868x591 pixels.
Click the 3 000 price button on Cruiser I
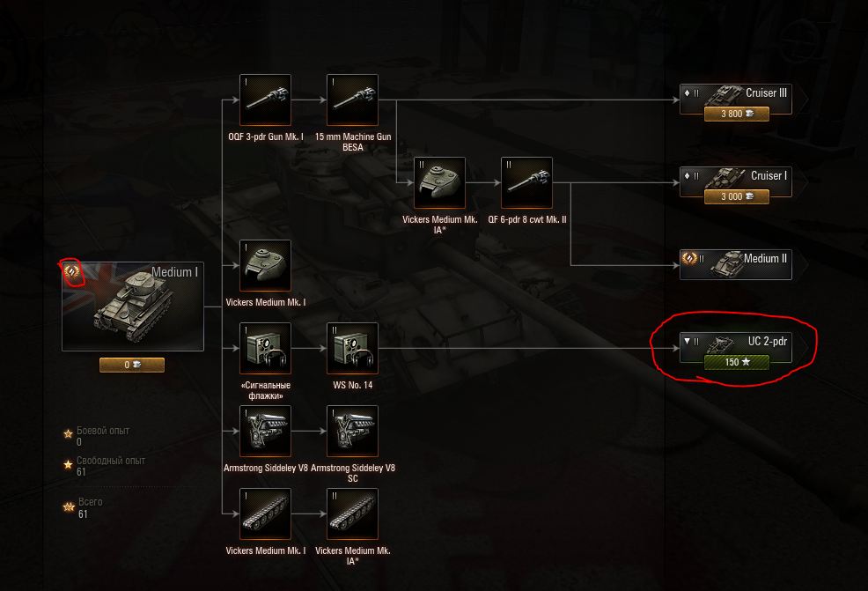(737, 196)
